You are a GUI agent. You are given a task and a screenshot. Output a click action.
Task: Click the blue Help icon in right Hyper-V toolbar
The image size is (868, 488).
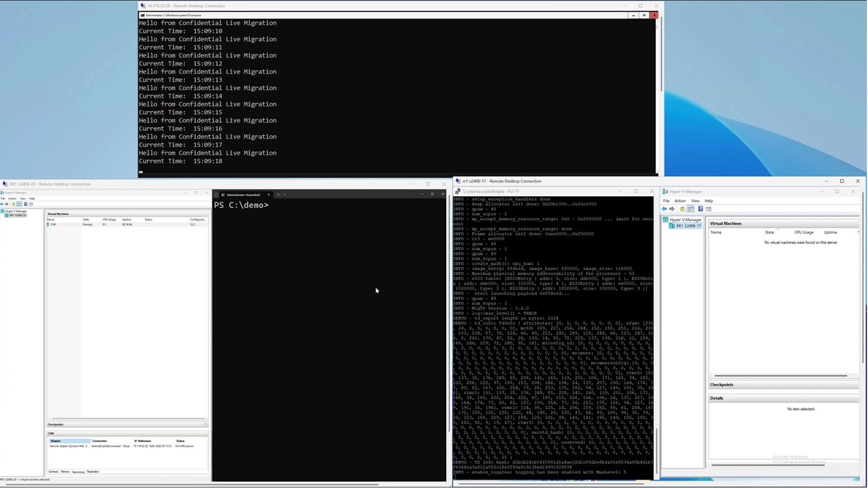pos(700,208)
